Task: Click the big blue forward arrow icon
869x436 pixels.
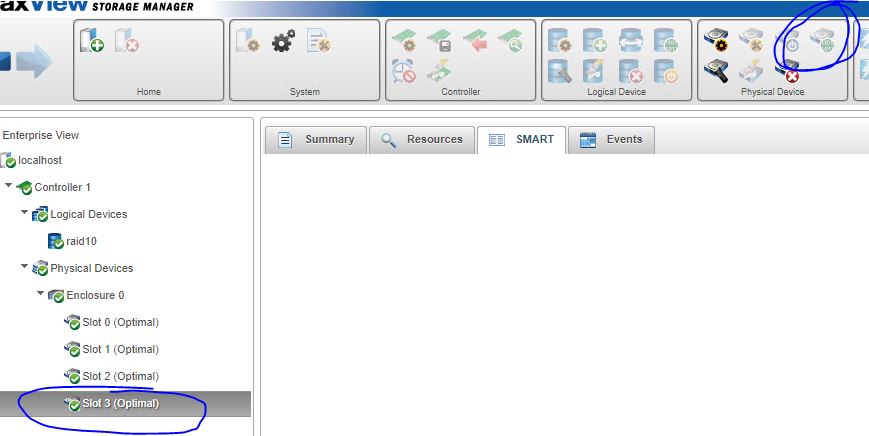Action: [35, 63]
